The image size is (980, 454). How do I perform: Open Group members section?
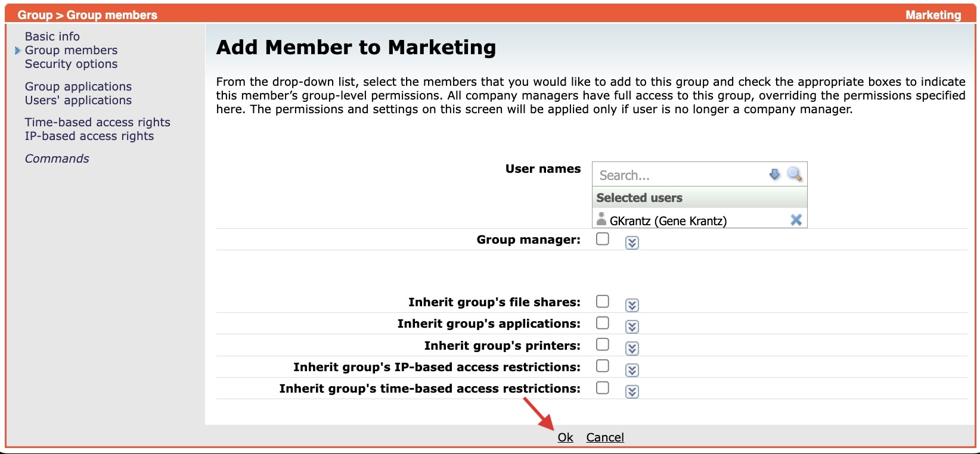coord(71,50)
